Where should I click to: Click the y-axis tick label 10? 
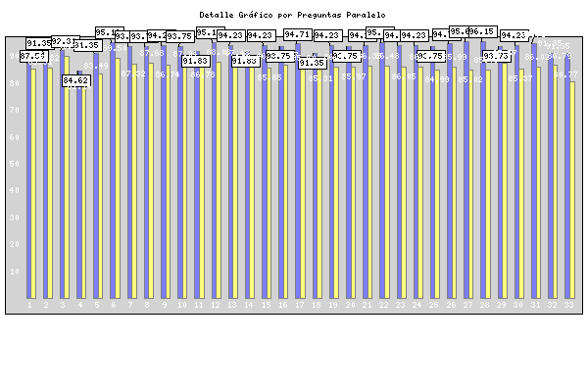click(x=15, y=271)
